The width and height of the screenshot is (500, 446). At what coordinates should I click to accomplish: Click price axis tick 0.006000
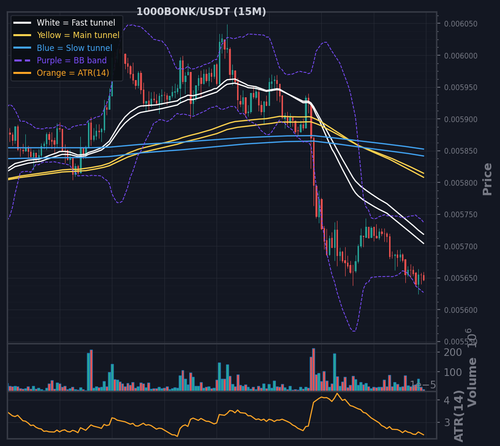pos(461,56)
